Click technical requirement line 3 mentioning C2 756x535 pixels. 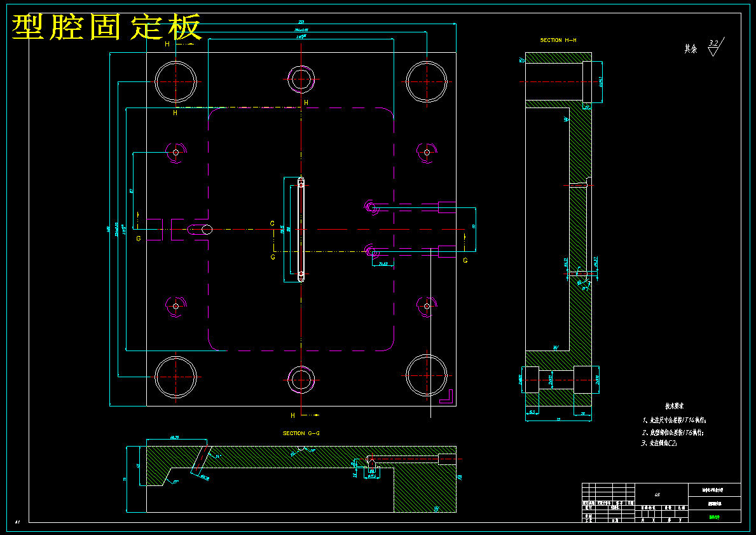coord(659,443)
